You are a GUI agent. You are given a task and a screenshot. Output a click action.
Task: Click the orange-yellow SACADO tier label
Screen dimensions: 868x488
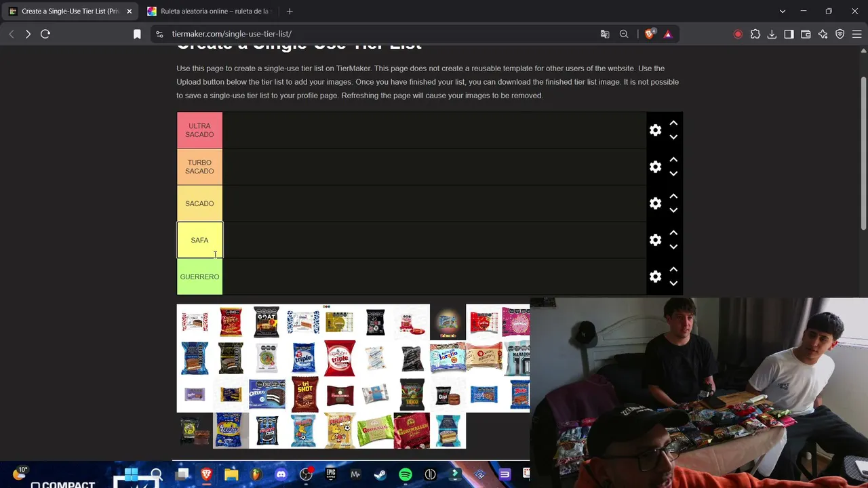(x=199, y=203)
